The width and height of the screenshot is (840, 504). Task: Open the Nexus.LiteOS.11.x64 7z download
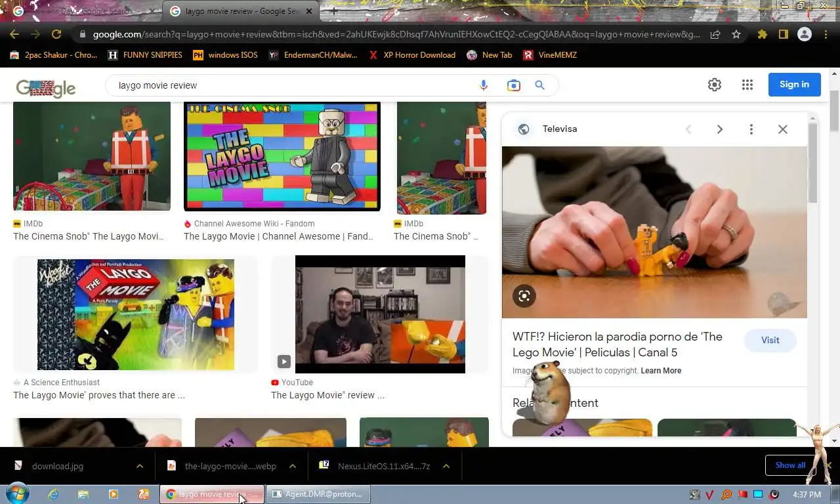point(384,466)
